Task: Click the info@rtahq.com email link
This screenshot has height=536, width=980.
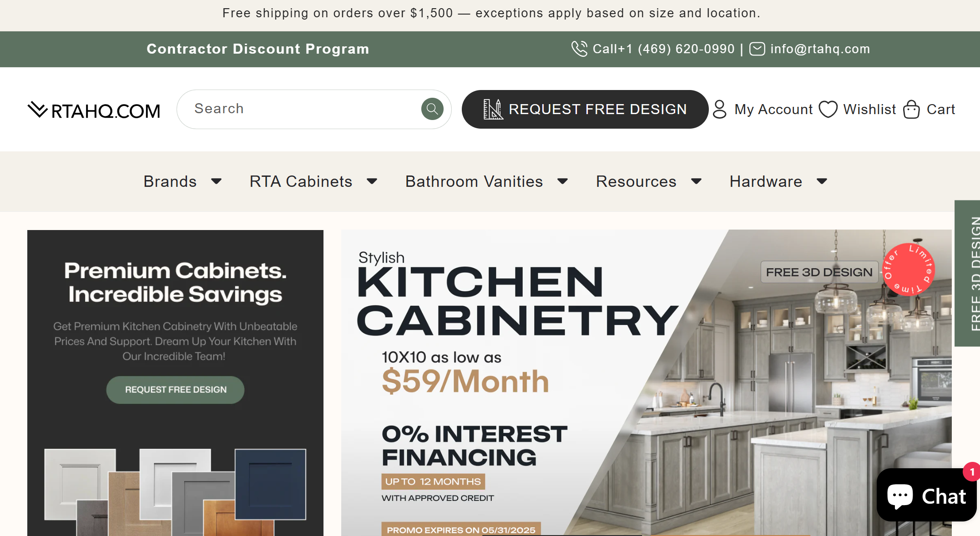Action: [x=820, y=49]
